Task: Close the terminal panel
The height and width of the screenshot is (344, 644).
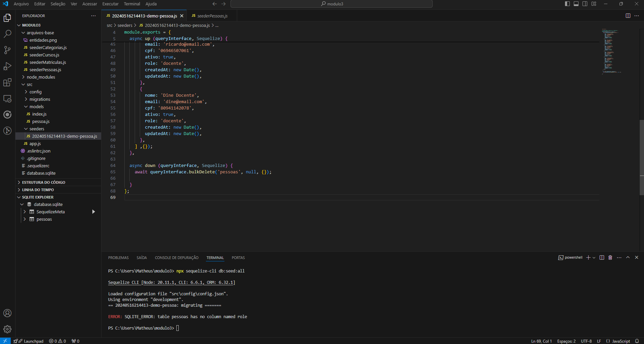Action: click(637, 258)
